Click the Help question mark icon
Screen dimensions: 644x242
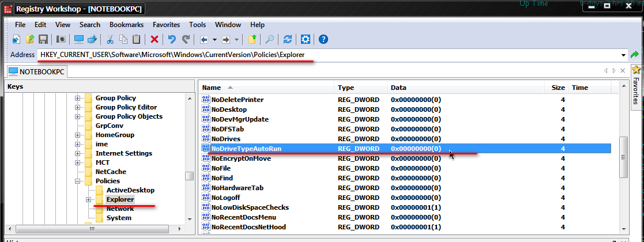click(323, 39)
